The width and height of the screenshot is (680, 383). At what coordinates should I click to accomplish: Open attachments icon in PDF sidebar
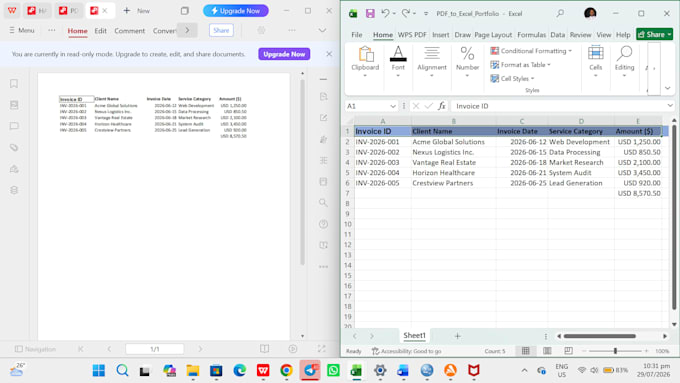pos(14,147)
